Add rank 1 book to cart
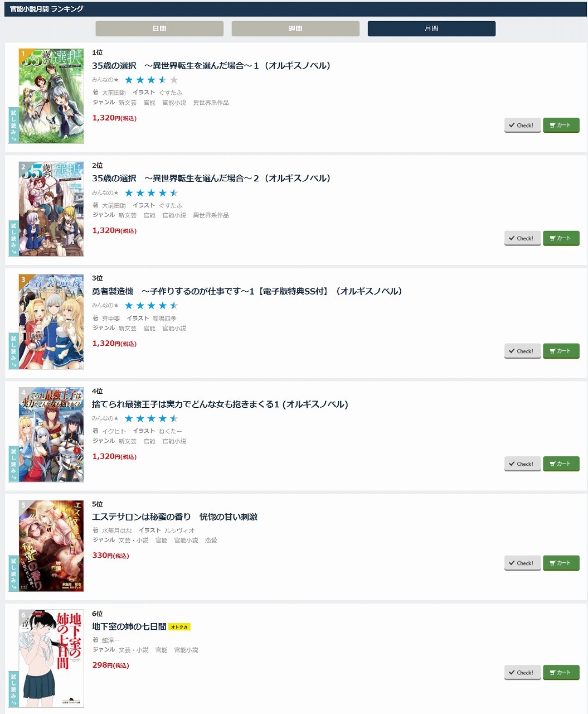The width and height of the screenshot is (588, 714). click(x=561, y=126)
